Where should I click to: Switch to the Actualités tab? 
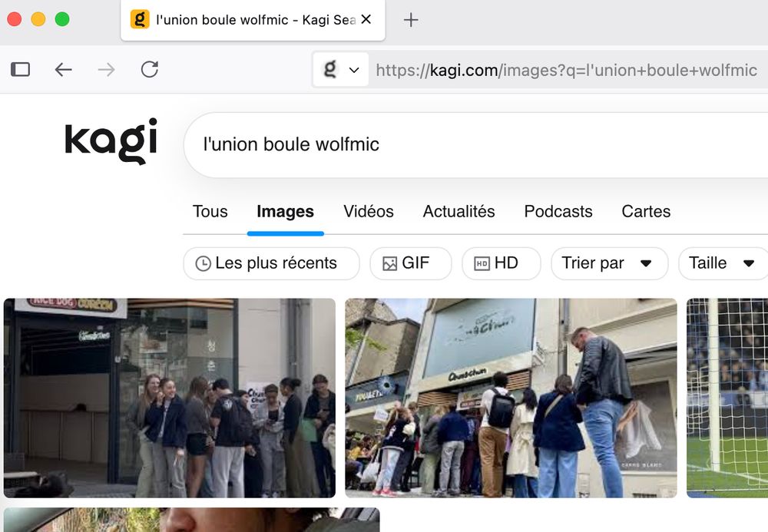(458, 211)
